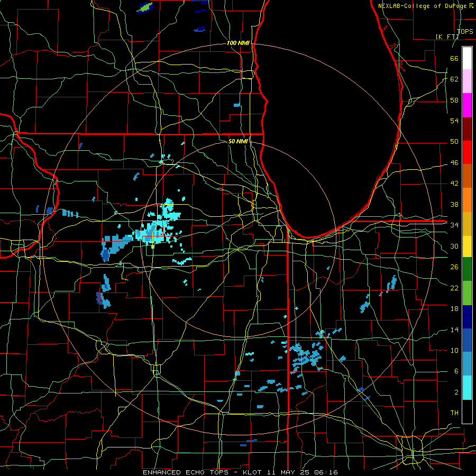Click the '06:16' timestamp
The image size is (476, 476).
pyautogui.click(x=326, y=472)
